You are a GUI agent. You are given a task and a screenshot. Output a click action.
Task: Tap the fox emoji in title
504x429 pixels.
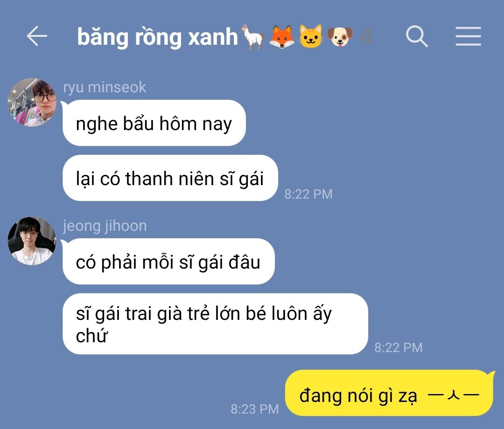281,37
